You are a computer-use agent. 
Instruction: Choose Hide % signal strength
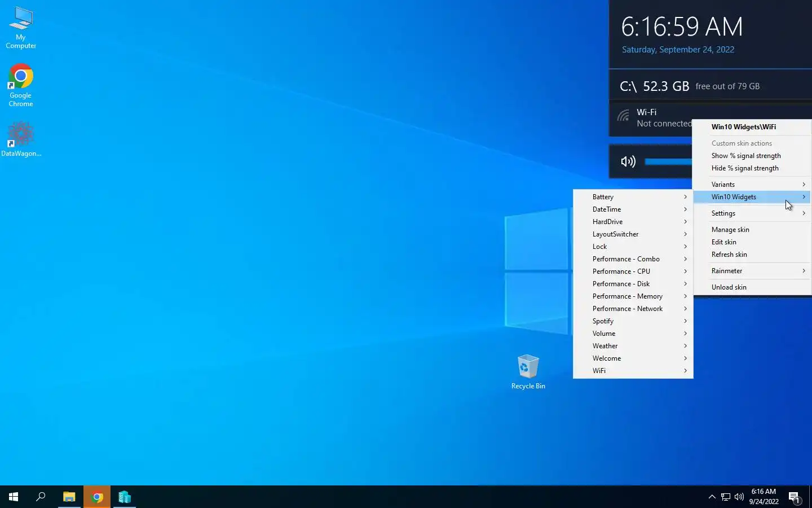click(752, 168)
